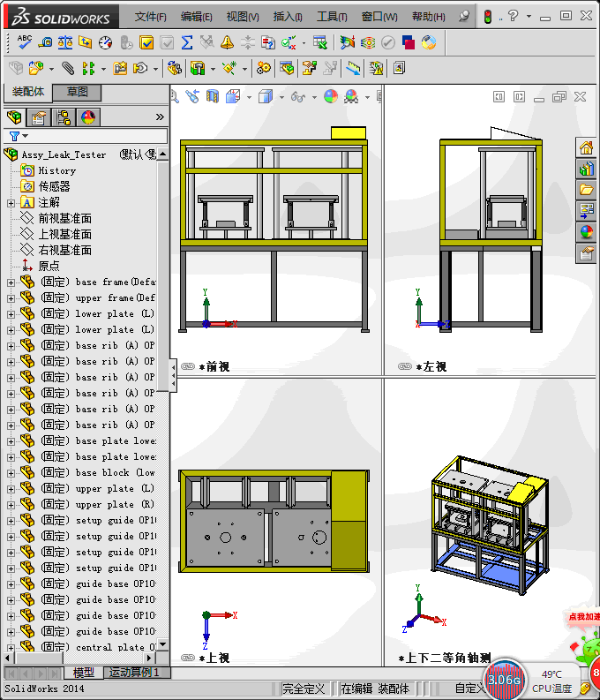This screenshot has height=700, width=600.
Task: Select the Mate paperclip tool
Action: [68, 68]
